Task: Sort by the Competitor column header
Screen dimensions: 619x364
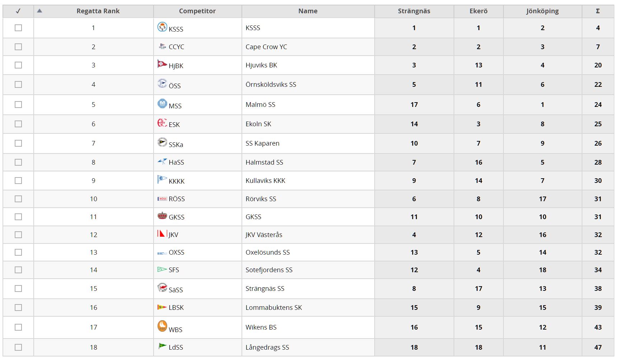Action: 197,11
